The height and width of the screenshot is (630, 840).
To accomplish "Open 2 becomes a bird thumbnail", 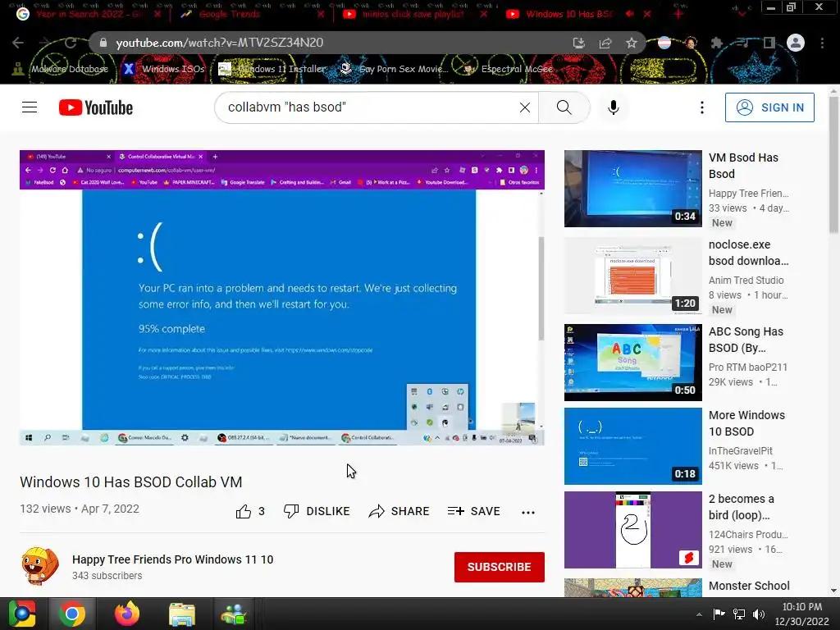I will 632,530.
